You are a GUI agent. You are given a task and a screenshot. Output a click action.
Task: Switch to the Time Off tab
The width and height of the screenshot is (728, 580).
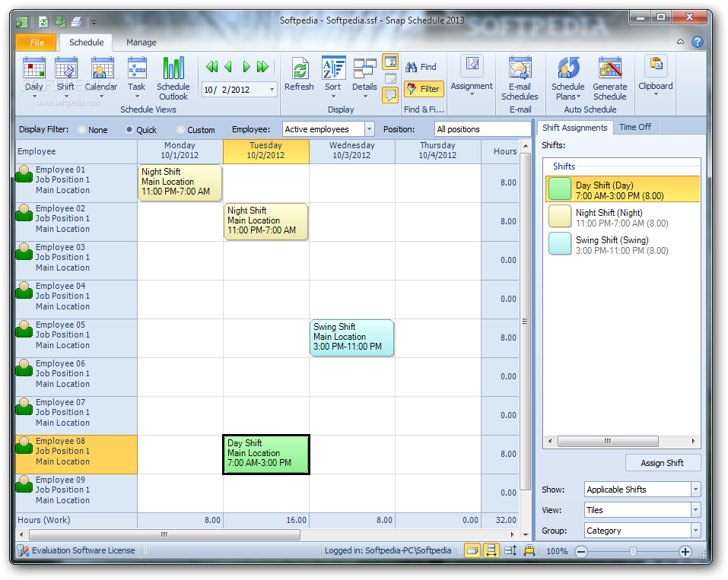634,127
